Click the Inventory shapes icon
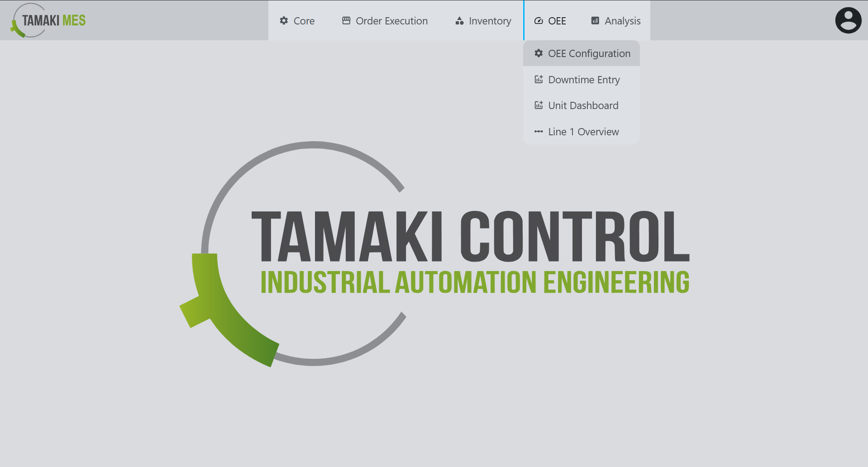This screenshot has height=467, width=868. point(459,21)
